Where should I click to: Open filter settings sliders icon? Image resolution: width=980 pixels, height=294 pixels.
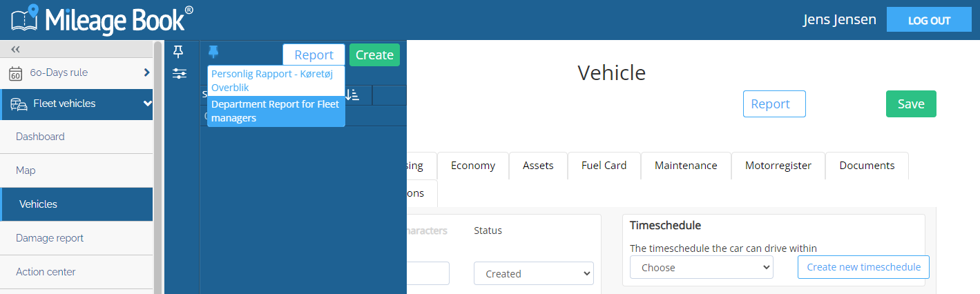[180, 73]
